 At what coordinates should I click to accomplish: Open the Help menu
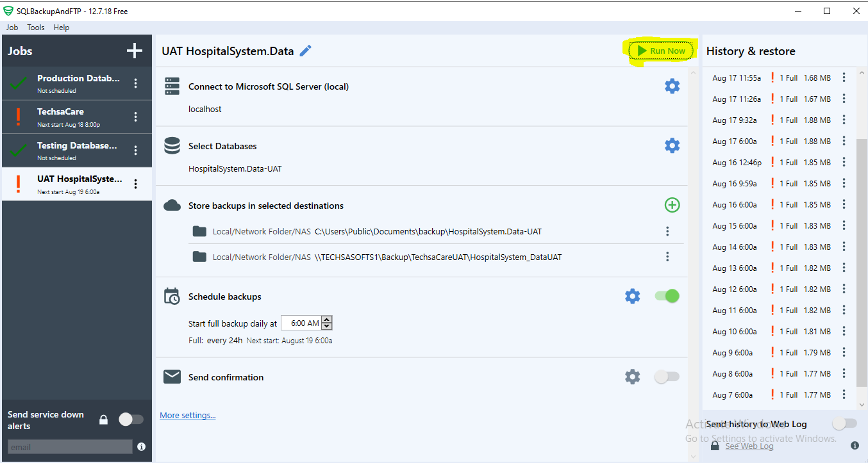(62, 28)
